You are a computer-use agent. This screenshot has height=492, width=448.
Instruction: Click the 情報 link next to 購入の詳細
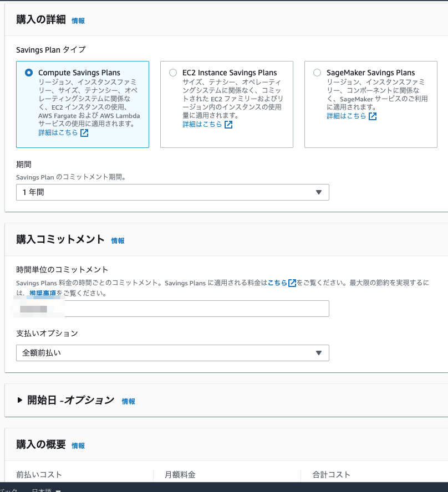tap(78, 20)
